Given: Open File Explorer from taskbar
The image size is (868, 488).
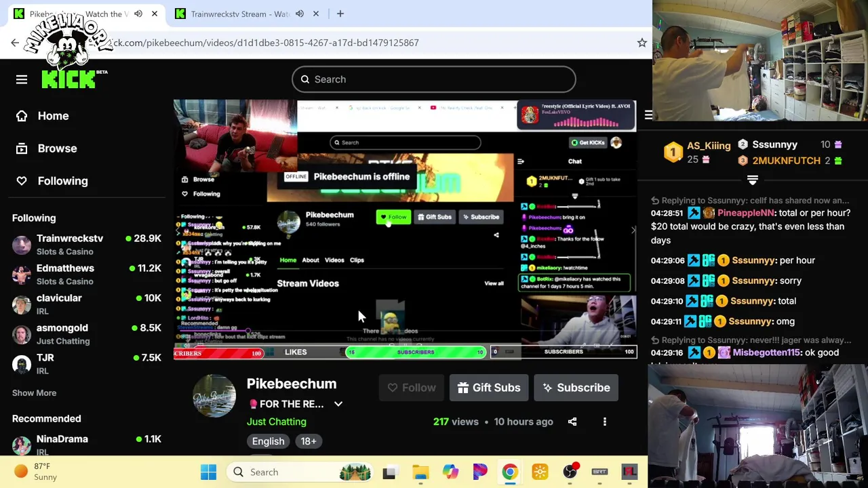Looking at the screenshot, I should 420,472.
